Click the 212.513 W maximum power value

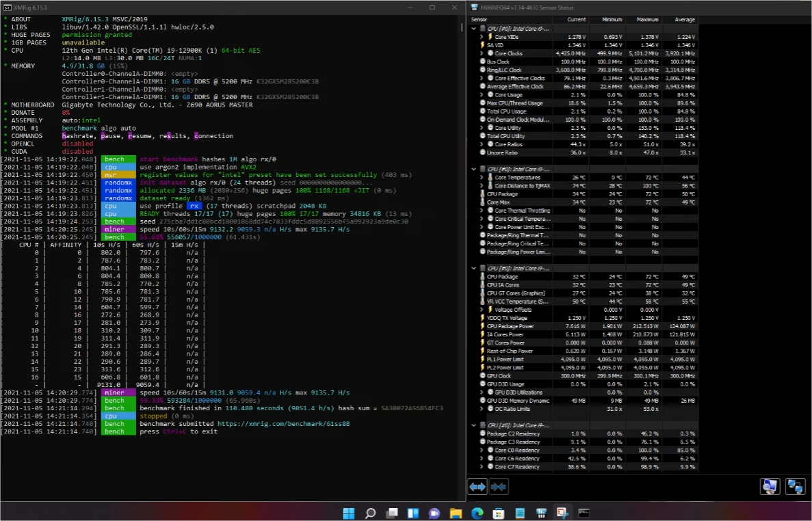[645, 326]
